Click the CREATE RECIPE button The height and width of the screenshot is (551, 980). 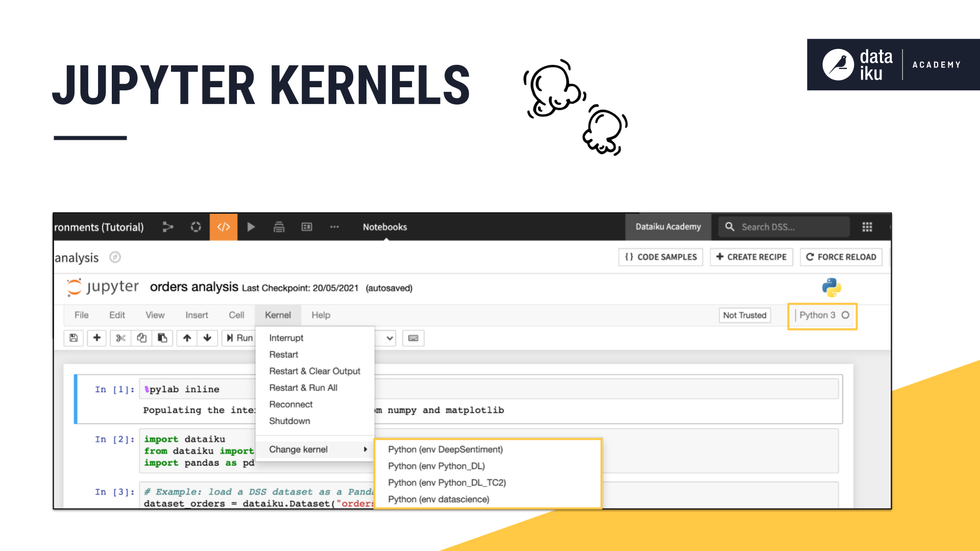[x=751, y=256]
